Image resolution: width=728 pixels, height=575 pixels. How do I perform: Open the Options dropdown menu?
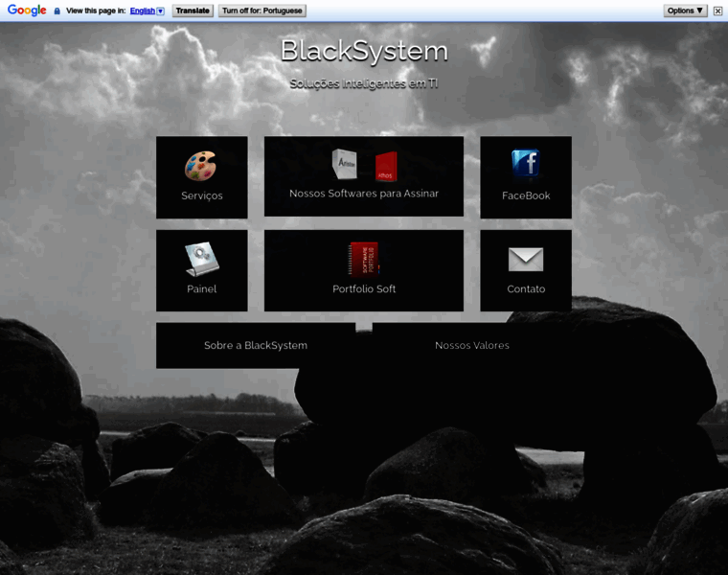(685, 11)
